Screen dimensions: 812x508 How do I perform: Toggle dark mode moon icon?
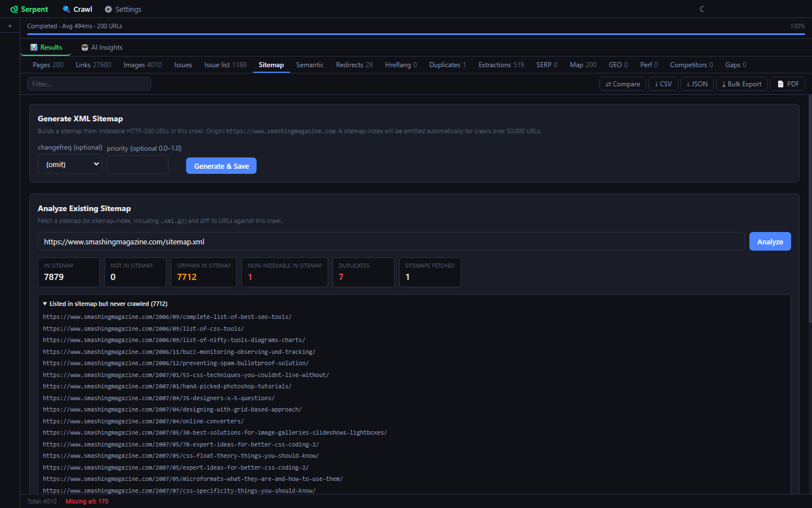[x=702, y=9]
